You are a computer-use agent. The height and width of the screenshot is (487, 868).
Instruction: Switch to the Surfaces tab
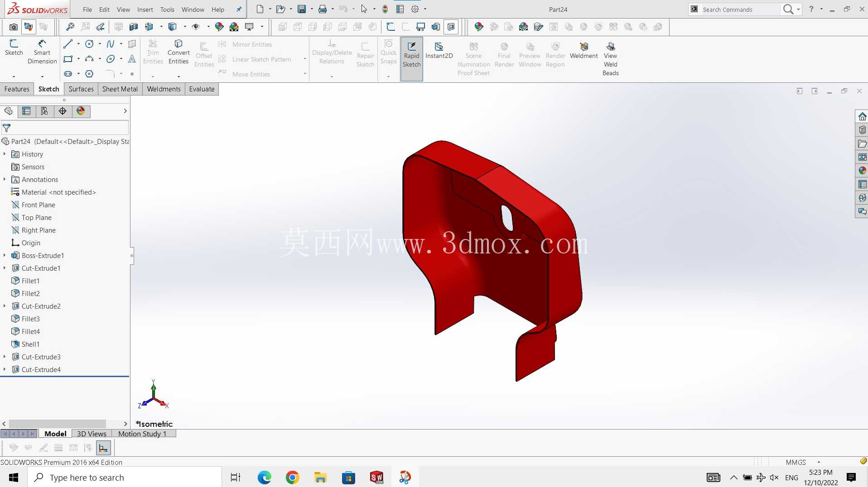(x=81, y=89)
